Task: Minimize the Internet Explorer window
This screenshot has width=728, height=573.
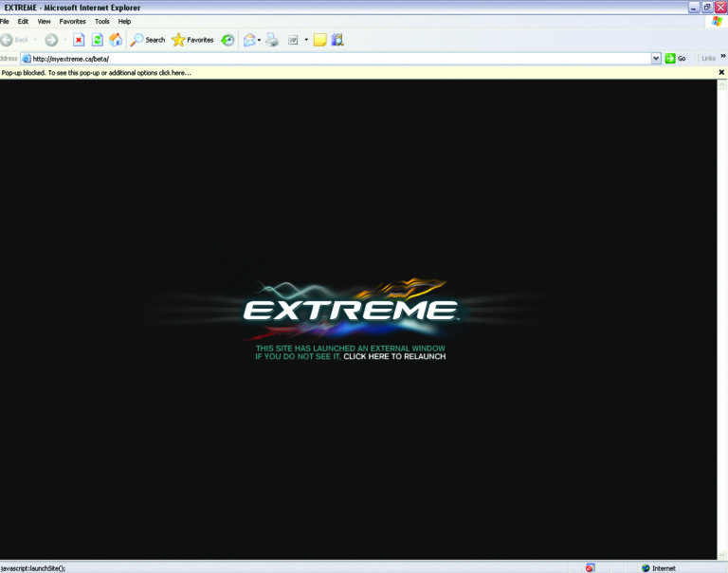Action: pos(693,8)
